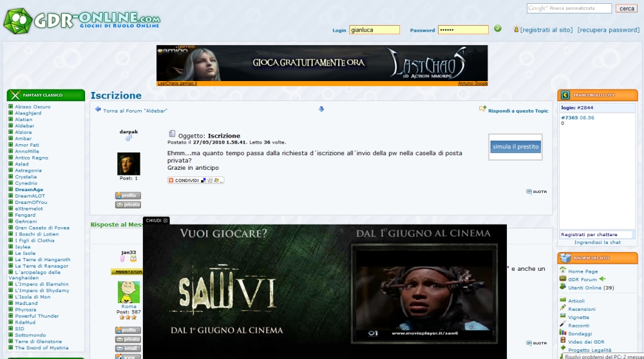
Task: Open the recupera password link
Action: (x=609, y=30)
